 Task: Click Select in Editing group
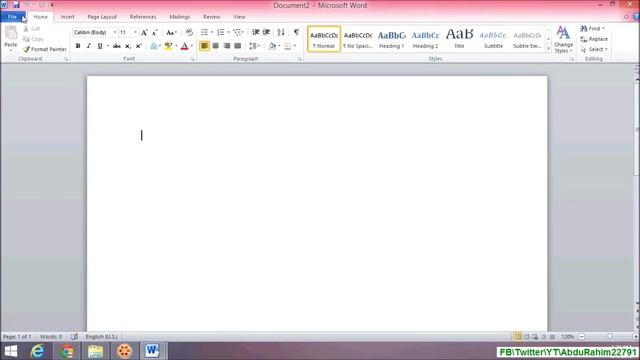(x=594, y=49)
